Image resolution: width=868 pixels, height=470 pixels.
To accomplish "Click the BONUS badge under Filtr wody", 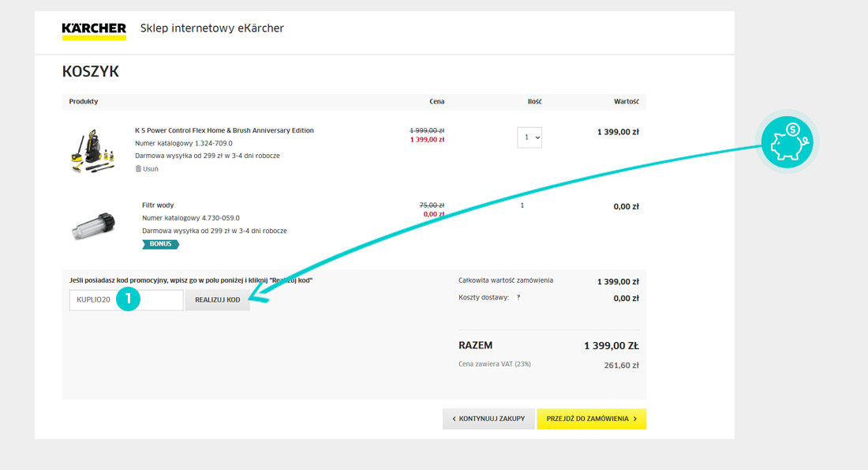I will [x=160, y=244].
